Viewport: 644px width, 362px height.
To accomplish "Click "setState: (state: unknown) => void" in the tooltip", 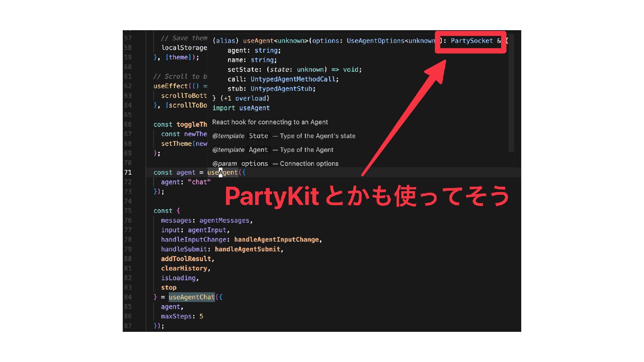I will (x=294, y=70).
